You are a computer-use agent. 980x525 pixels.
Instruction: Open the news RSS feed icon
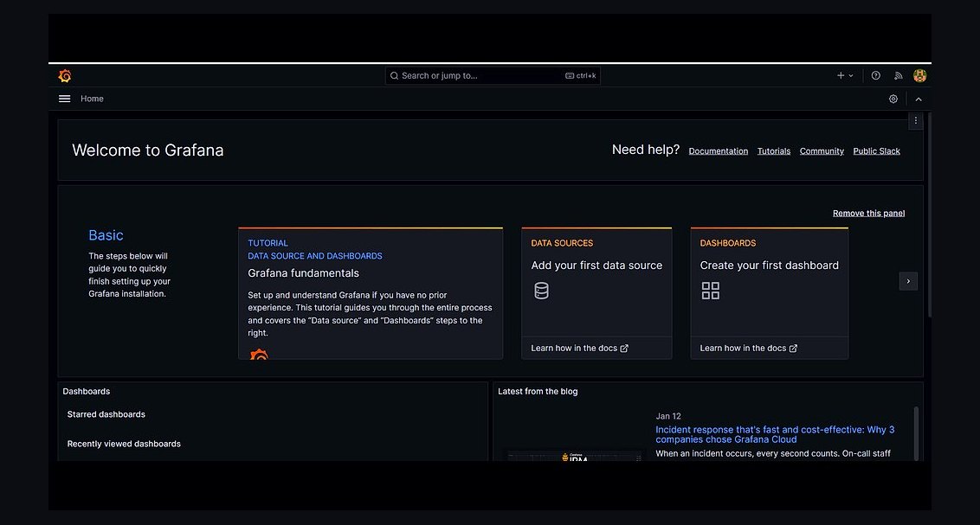(x=898, y=75)
